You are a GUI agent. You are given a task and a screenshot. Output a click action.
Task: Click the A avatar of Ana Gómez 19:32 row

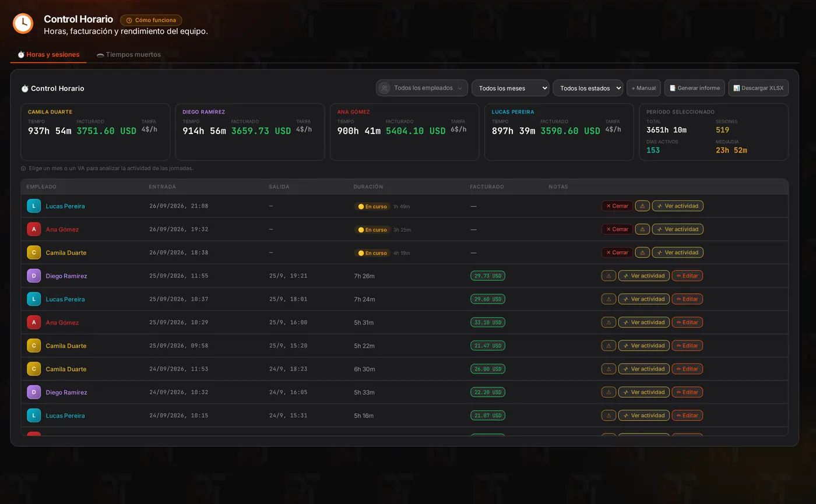[34, 229]
